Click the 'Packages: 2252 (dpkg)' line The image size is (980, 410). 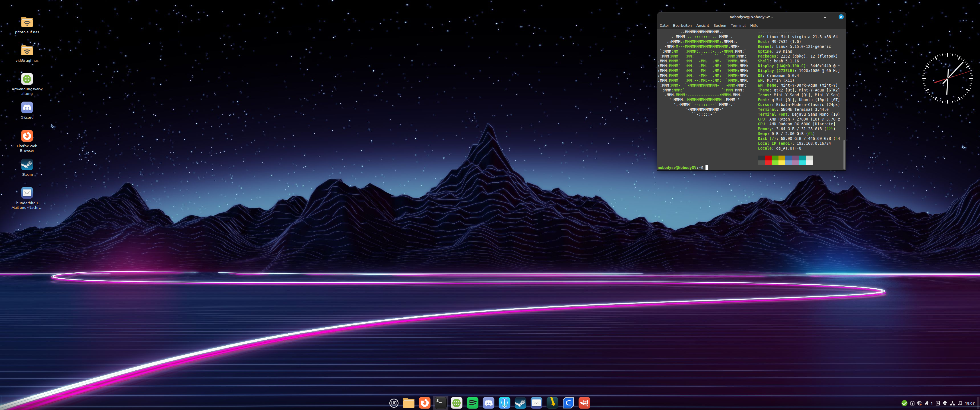[797, 56]
